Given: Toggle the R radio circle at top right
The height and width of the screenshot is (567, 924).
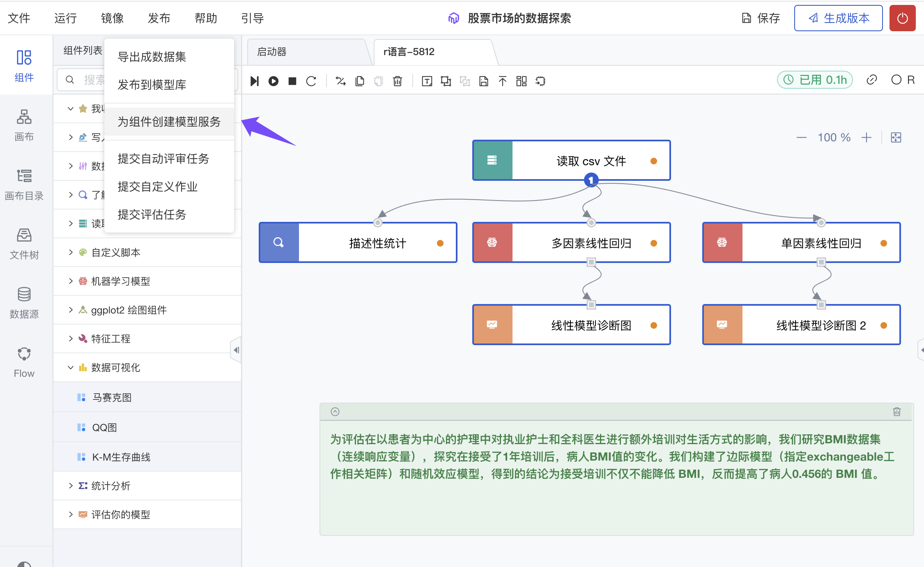Looking at the screenshot, I should (x=896, y=80).
